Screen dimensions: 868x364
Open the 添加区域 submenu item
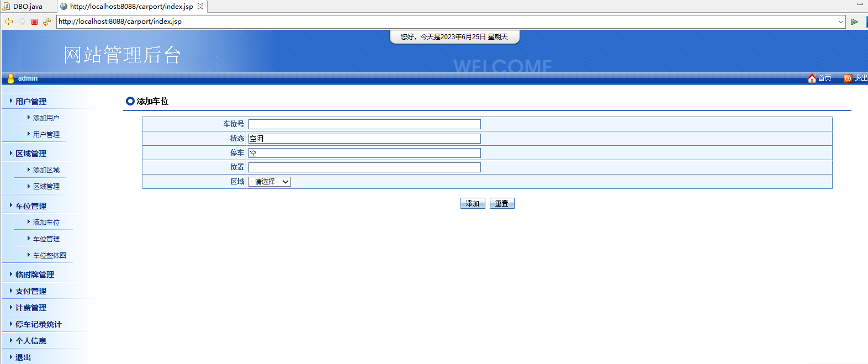(x=46, y=170)
